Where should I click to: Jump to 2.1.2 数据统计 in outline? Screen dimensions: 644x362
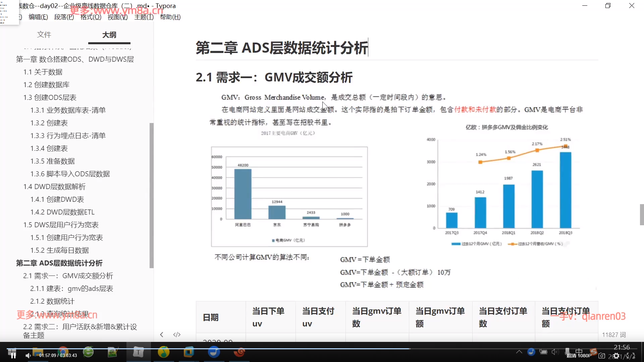[x=52, y=301]
